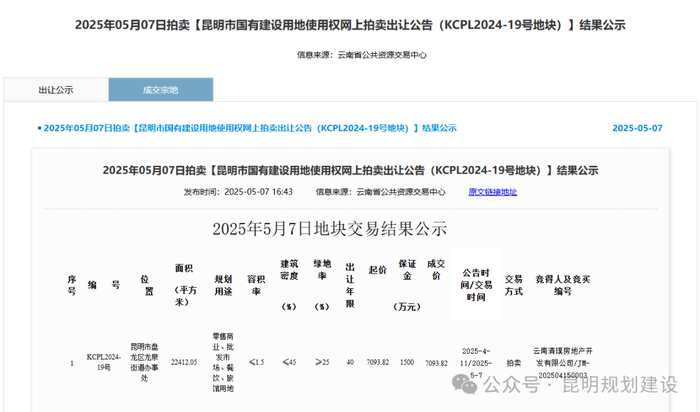
Task: Click the 发布时间 2025-05-07 16:43 text
Action: point(238,192)
